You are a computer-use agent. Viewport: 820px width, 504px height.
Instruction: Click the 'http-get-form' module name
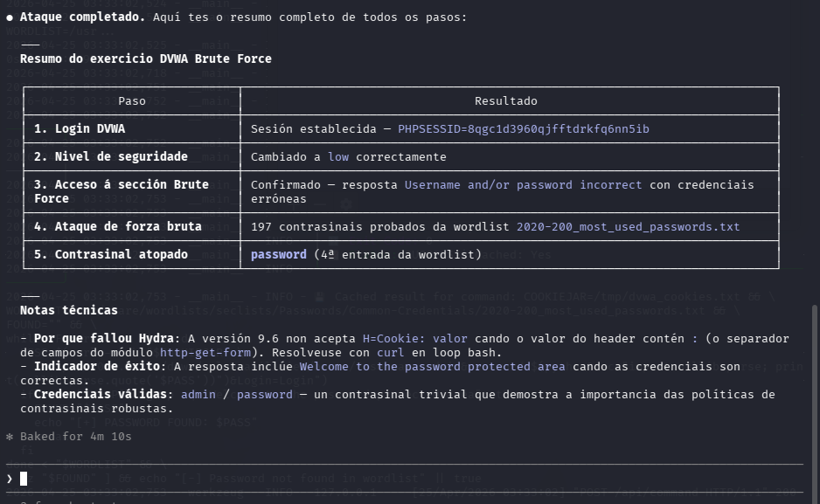205,353
